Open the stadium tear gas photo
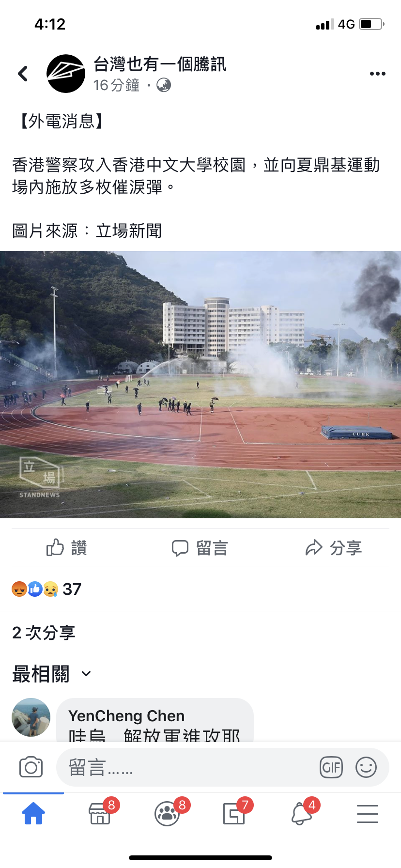401x868 pixels. coord(200,385)
